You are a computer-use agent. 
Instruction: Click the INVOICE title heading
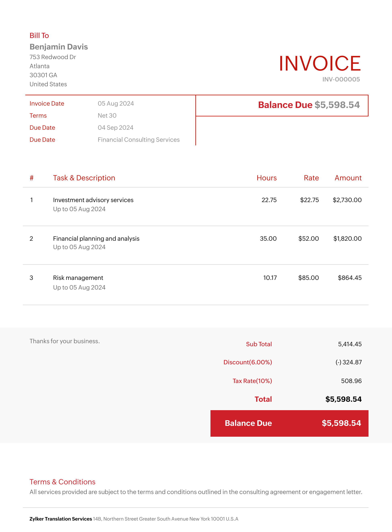coord(319,63)
